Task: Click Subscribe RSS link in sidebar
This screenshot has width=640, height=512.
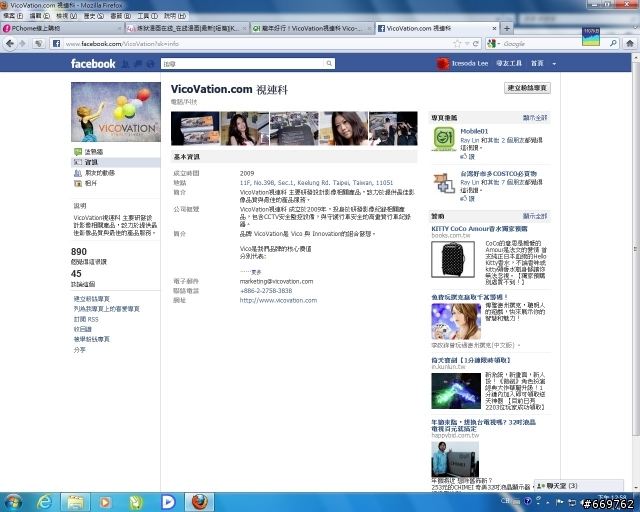Action: pos(86,319)
